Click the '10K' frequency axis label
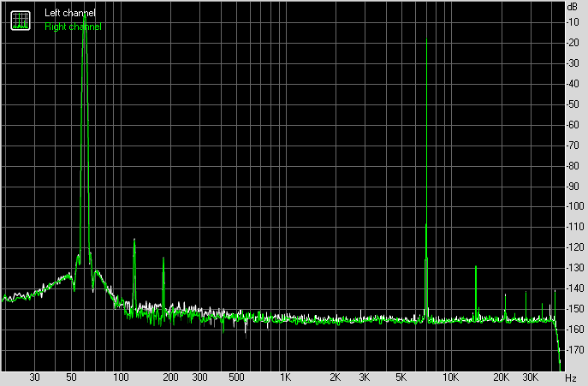The height and width of the screenshot is (386, 588). point(450,377)
